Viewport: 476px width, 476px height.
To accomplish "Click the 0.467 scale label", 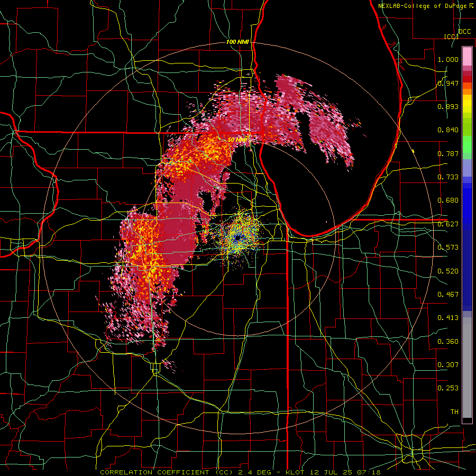I will [x=448, y=295].
